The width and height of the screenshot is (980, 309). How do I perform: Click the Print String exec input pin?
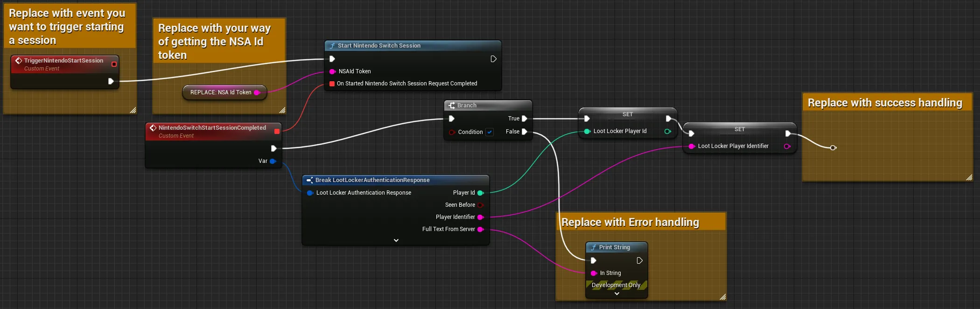point(594,260)
